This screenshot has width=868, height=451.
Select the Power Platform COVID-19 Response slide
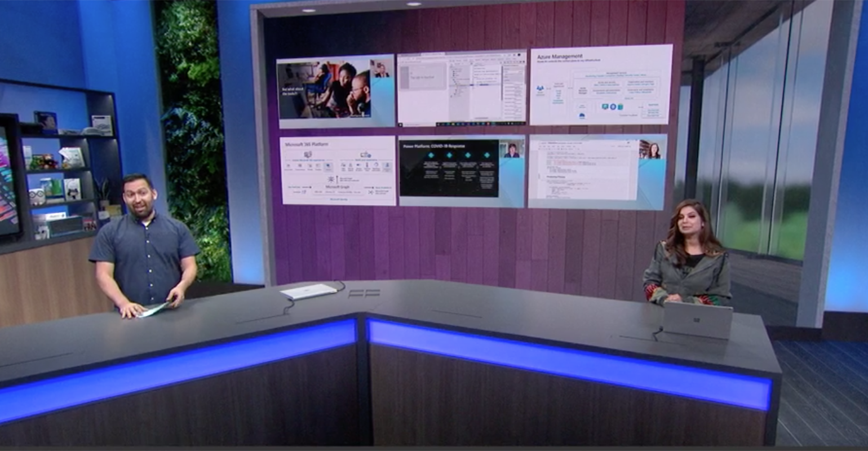click(x=462, y=170)
